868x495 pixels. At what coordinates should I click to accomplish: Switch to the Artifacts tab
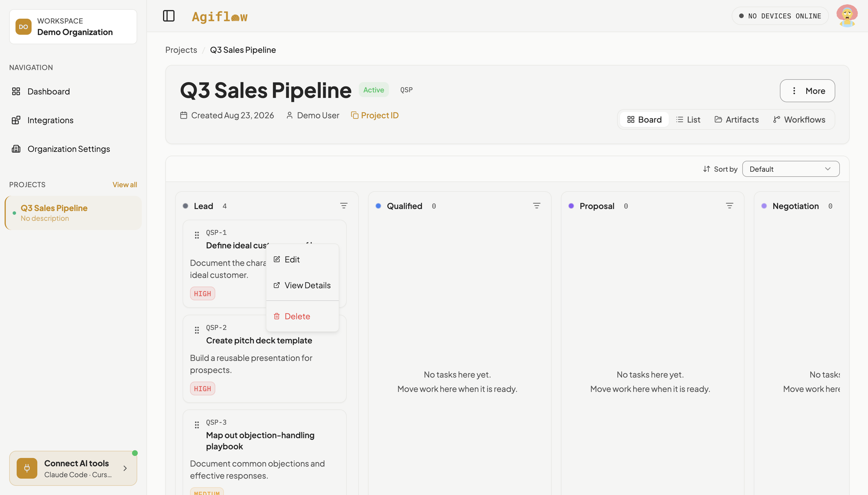point(737,120)
